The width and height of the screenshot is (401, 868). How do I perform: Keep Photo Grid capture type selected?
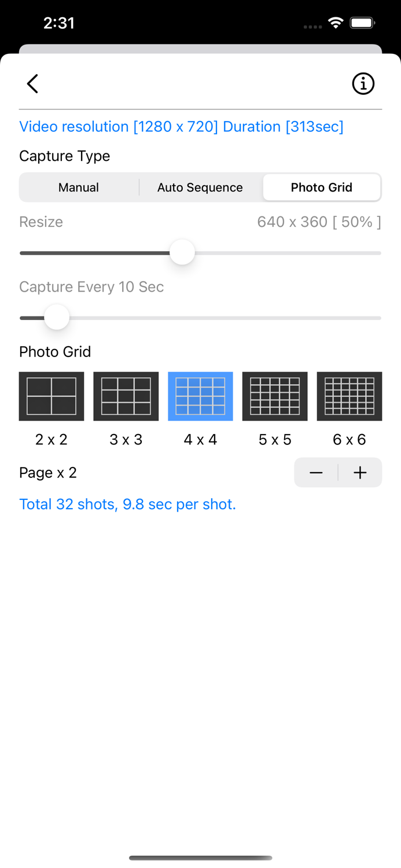click(x=322, y=187)
